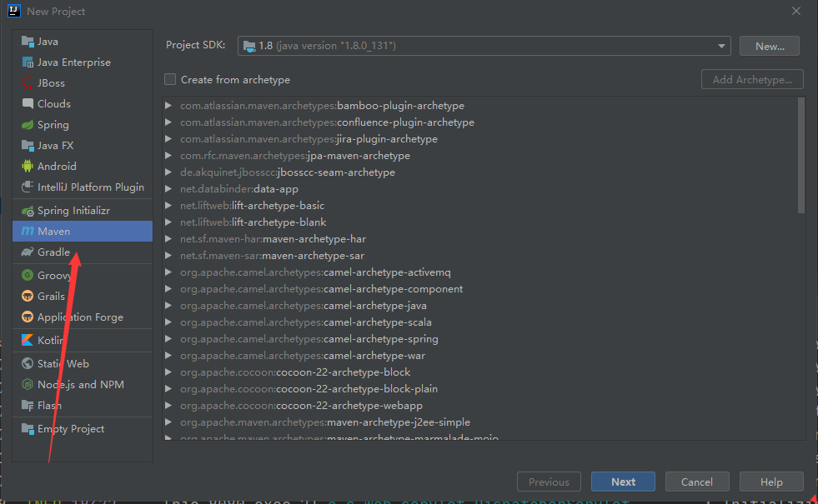Click the Spring leaf icon in sidebar

point(28,125)
